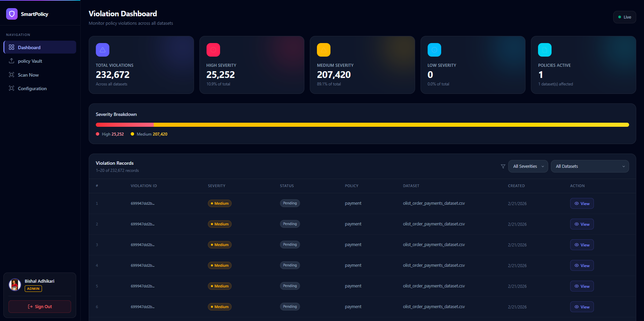Navigate to Configuration in the sidebar

32,88
